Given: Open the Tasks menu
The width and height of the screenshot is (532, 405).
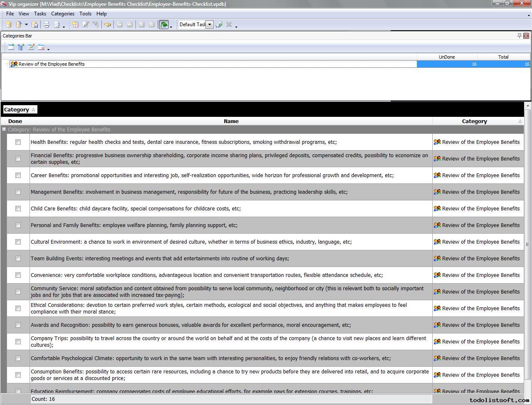Looking at the screenshot, I should [40, 14].
